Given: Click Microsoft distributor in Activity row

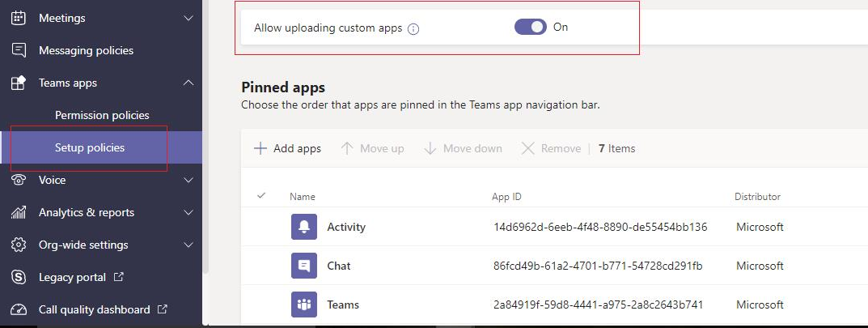Looking at the screenshot, I should pos(760,227).
